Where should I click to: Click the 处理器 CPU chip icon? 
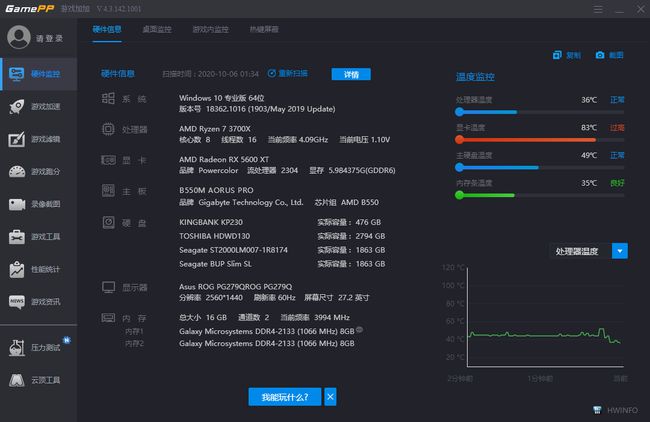(108, 129)
